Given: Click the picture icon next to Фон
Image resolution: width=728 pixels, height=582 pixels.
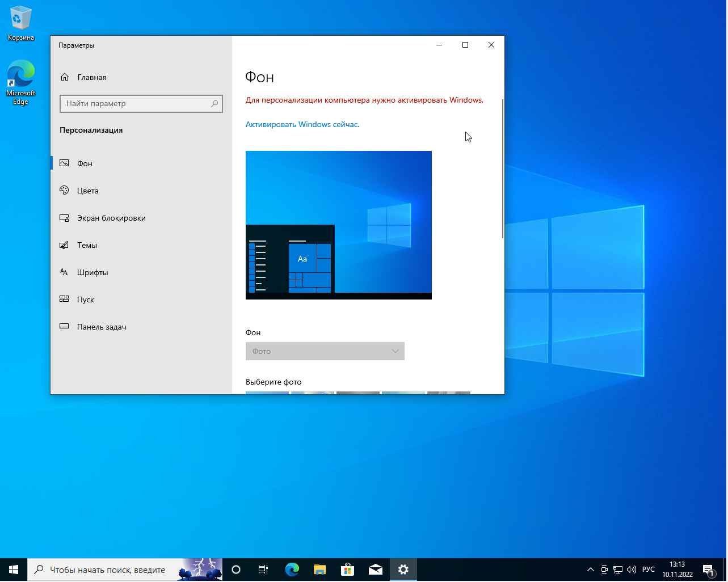Looking at the screenshot, I should [x=64, y=163].
